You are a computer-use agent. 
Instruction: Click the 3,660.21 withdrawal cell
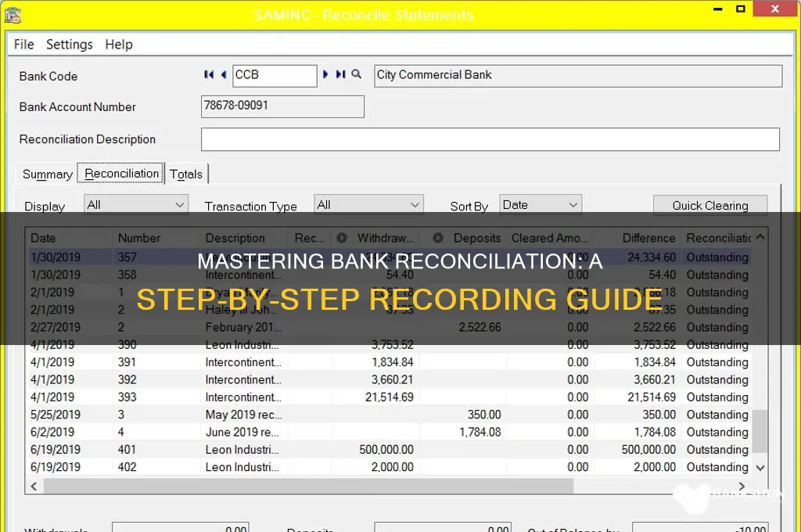[376, 379]
